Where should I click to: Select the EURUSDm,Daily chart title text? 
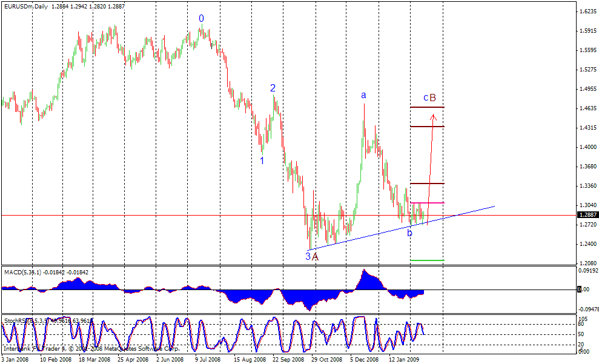tap(27, 6)
